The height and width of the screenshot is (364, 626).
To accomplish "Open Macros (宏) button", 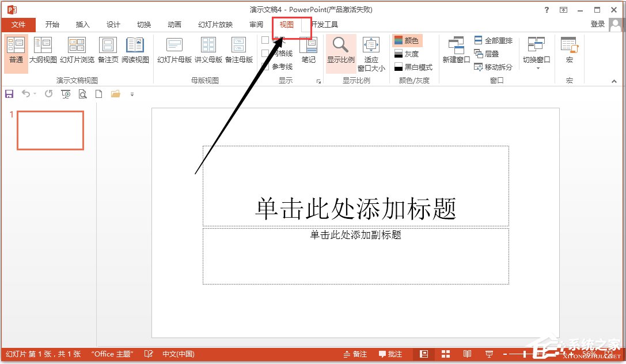I will 570,50.
